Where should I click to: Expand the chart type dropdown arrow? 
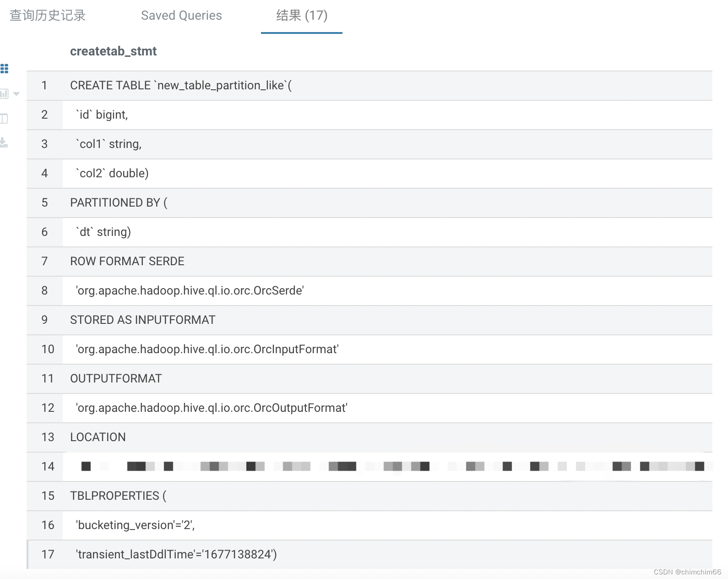(x=16, y=94)
